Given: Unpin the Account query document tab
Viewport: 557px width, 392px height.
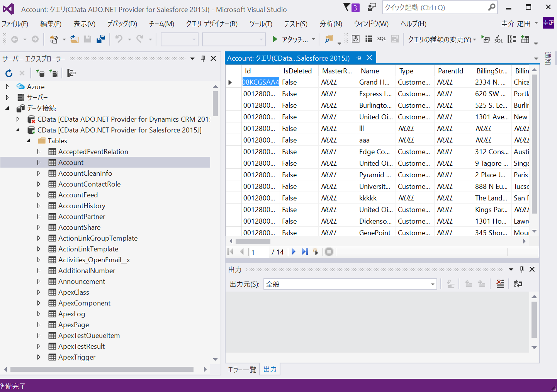Looking at the screenshot, I should pos(358,58).
